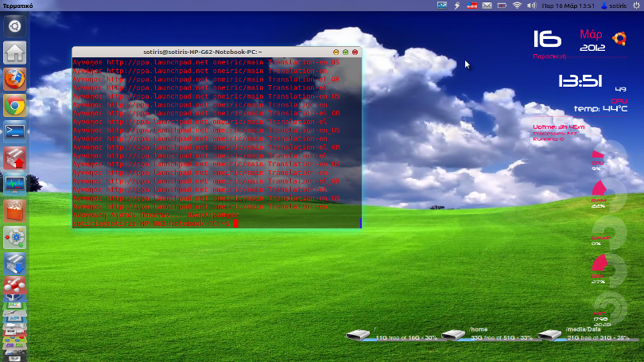Open the Ubuntu Dash home launcher

15,26
